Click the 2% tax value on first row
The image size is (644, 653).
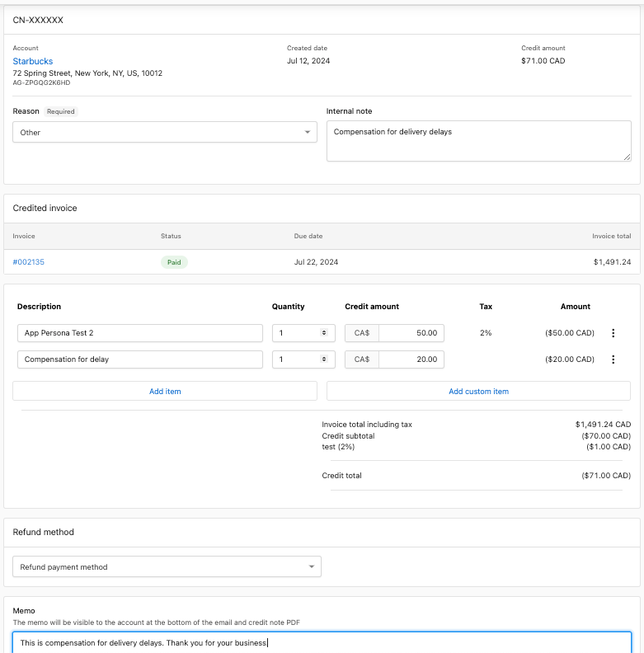pyautogui.click(x=486, y=333)
